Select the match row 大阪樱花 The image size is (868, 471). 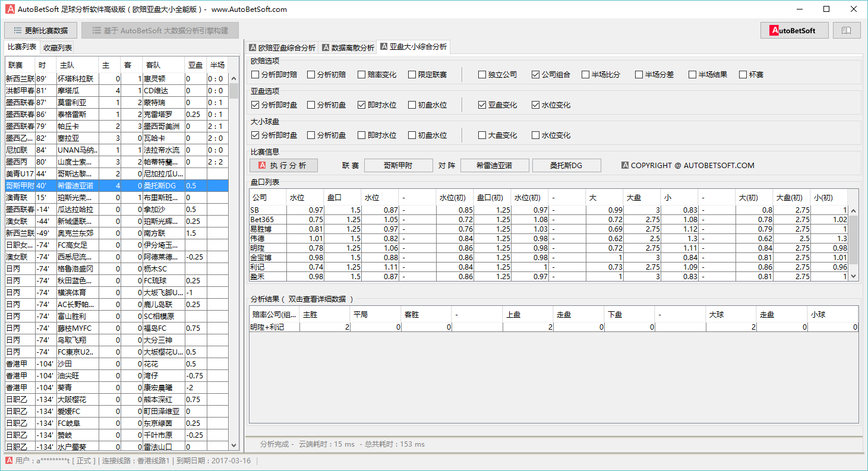[116, 399]
